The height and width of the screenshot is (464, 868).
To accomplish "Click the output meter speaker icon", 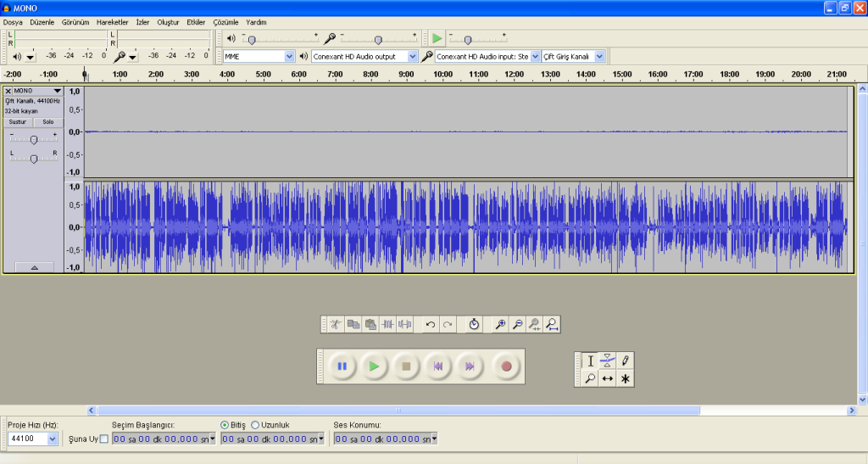I will point(17,57).
